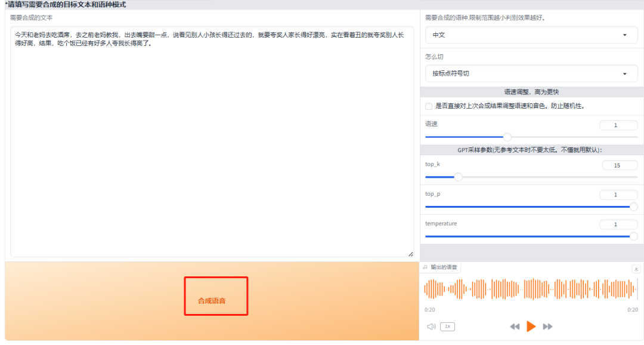Click the 语速调整，高为更快 heading text

[x=531, y=92]
